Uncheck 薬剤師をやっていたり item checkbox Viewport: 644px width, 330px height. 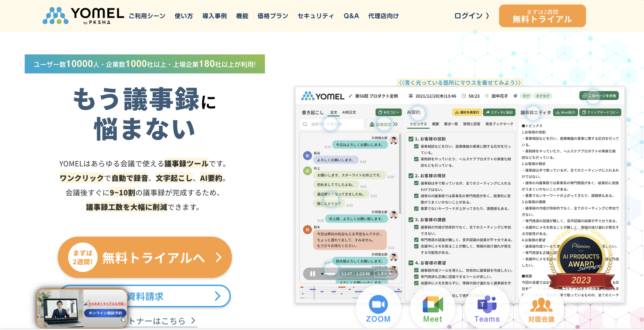pos(416,159)
